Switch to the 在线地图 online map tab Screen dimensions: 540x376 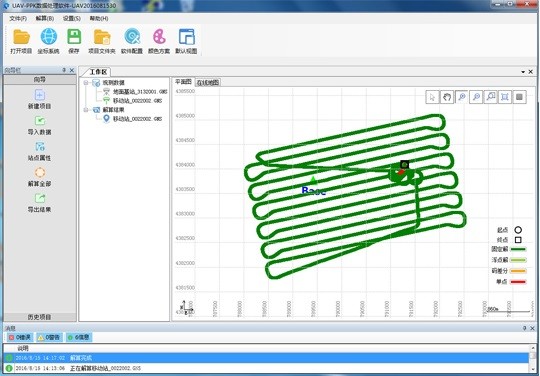(208, 82)
